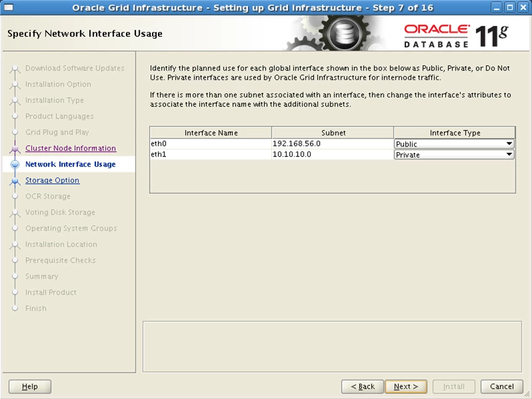Image resolution: width=532 pixels, height=399 pixels.
Task: Click the Operating System Groups step
Action: 71,228
